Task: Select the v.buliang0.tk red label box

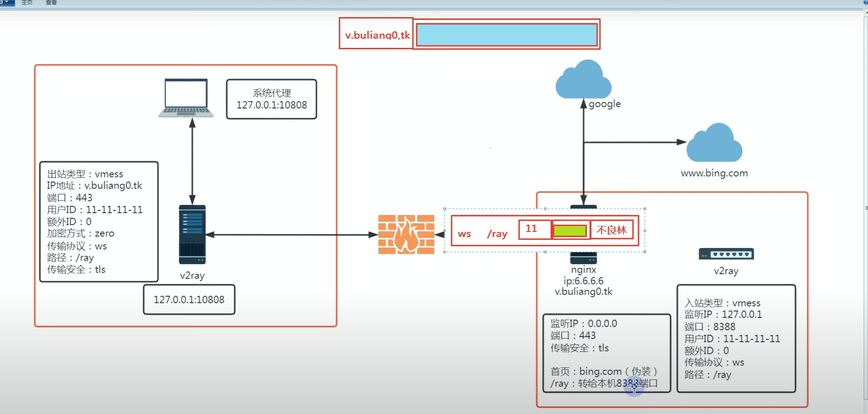Action: click(376, 33)
